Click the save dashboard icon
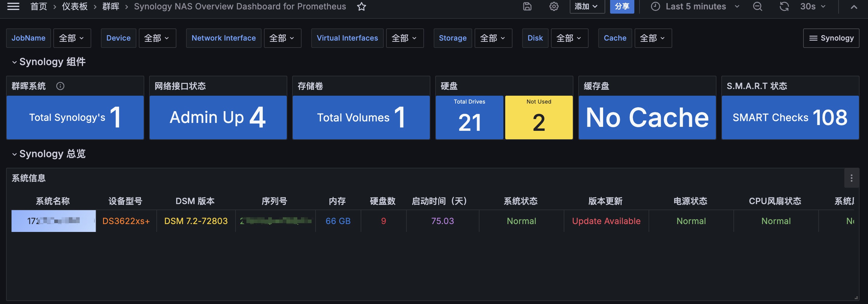 coord(527,6)
